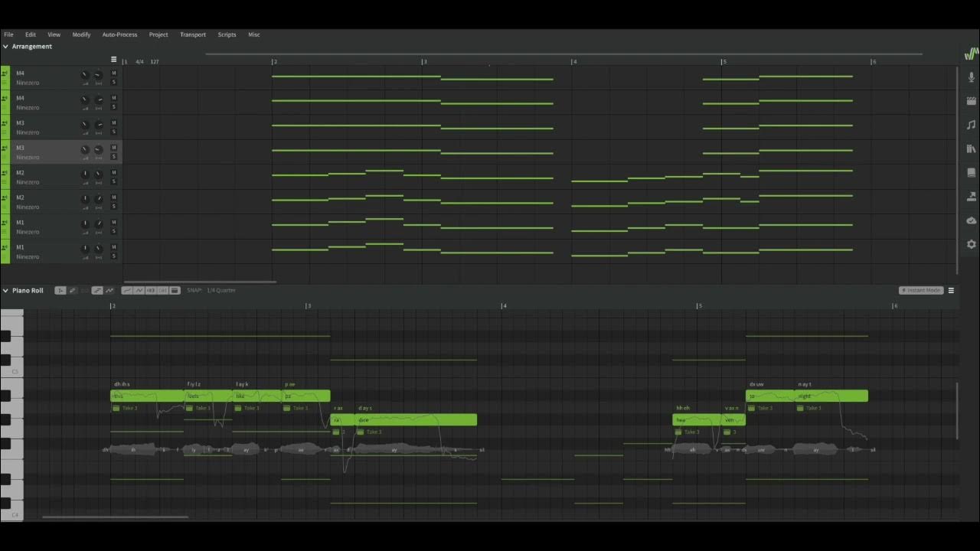Open the cloud panel in right sidebar
Image resolution: width=980 pixels, height=551 pixels.
coord(971,220)
